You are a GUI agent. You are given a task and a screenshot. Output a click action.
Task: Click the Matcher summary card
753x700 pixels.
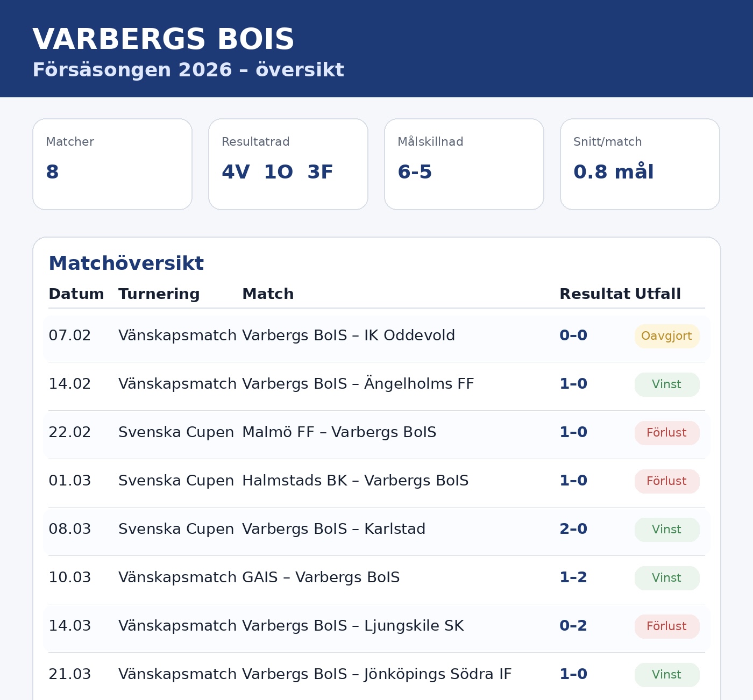click(112, 164)
